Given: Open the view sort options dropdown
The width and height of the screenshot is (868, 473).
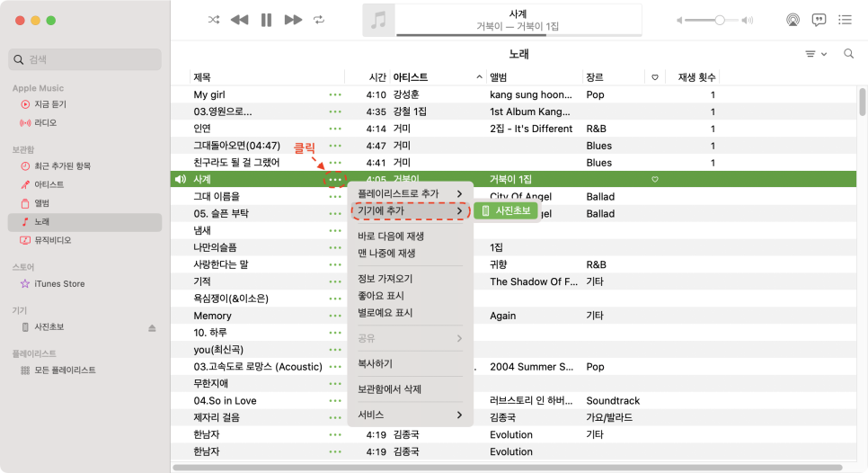Looking at the screenshot, I should tap(815, 54).
